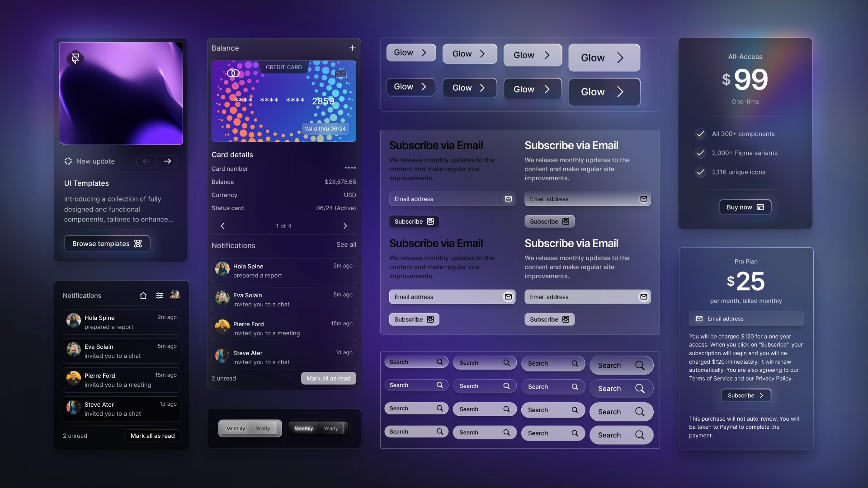Check the All 300+ components checkmark feature
Viewport: 868px width, 488px height.
coord(700,133)
